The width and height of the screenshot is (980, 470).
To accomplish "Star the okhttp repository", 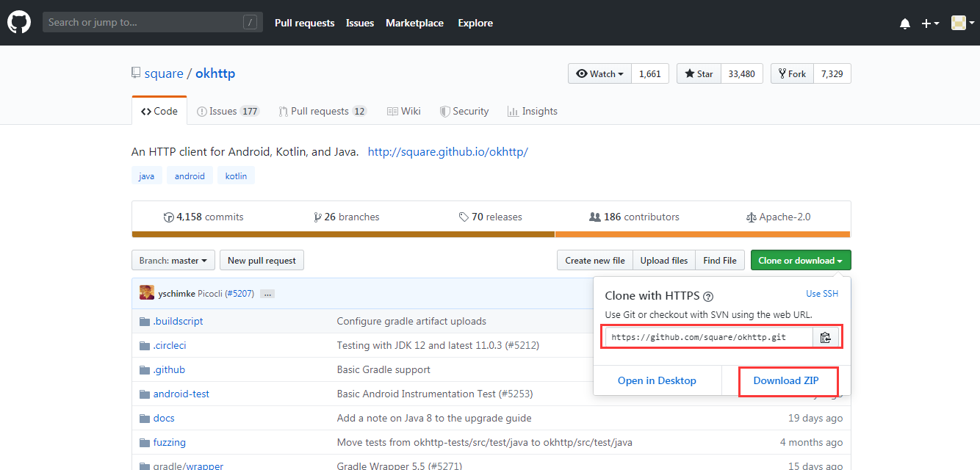I will (x=699, y=73).
